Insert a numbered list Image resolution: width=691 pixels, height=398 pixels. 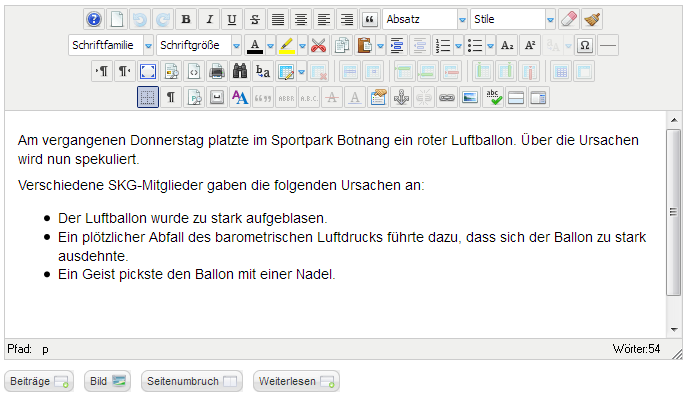point(442,45)
